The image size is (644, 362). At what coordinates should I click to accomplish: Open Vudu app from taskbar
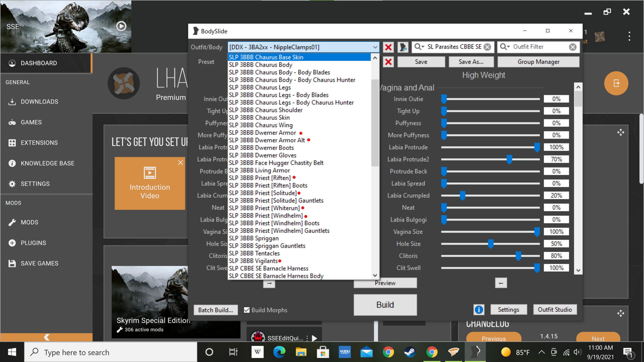[344, 352]
